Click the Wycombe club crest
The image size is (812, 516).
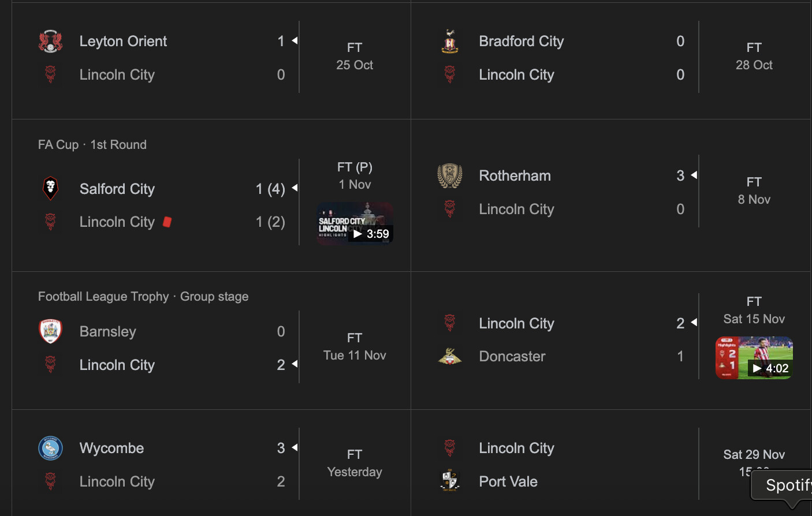50,448
